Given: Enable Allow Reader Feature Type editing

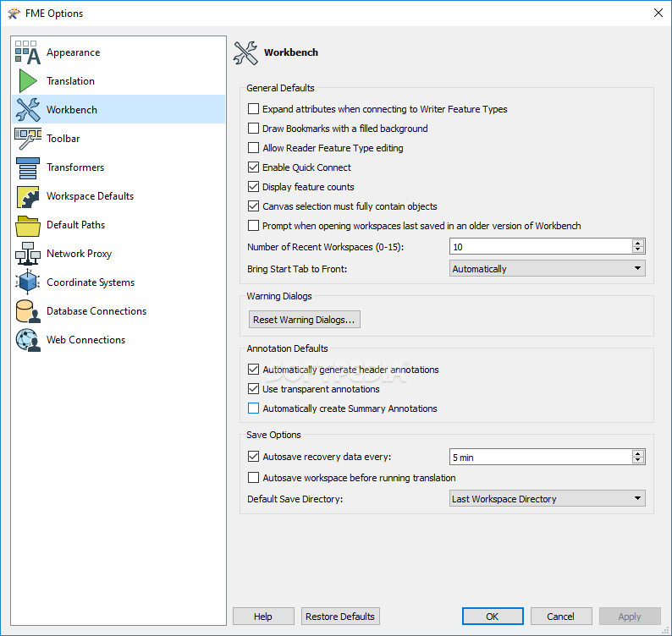Looking at the screenshot, I should (x=253, y=148).
